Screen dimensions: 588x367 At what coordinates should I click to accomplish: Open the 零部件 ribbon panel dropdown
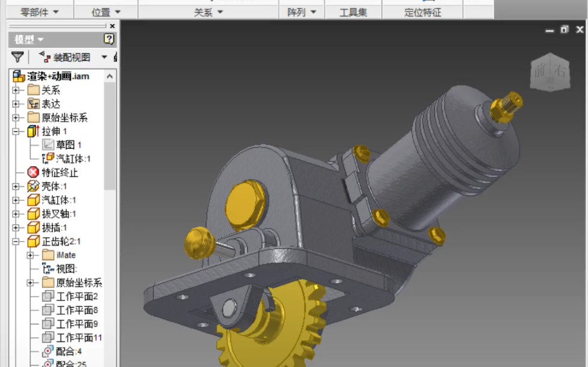pyautogui.click(x=40, y=13)
